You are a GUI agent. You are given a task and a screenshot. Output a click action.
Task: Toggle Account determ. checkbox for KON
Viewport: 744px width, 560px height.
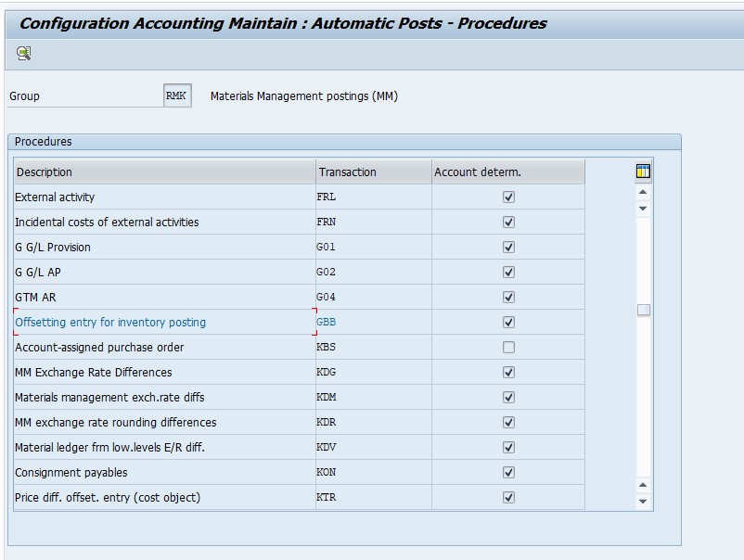click(x=508, y=473)
